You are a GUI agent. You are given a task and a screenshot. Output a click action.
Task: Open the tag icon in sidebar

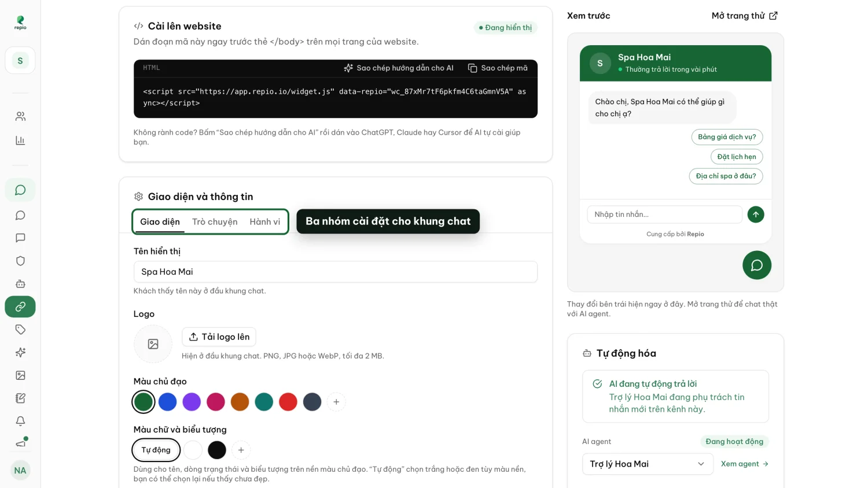click(20, 330)
